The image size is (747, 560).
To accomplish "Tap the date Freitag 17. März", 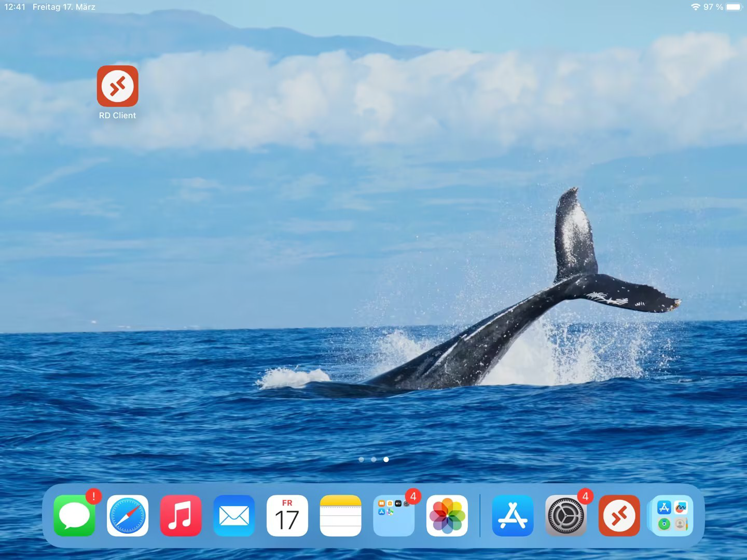I will click(x=64, y=7).
